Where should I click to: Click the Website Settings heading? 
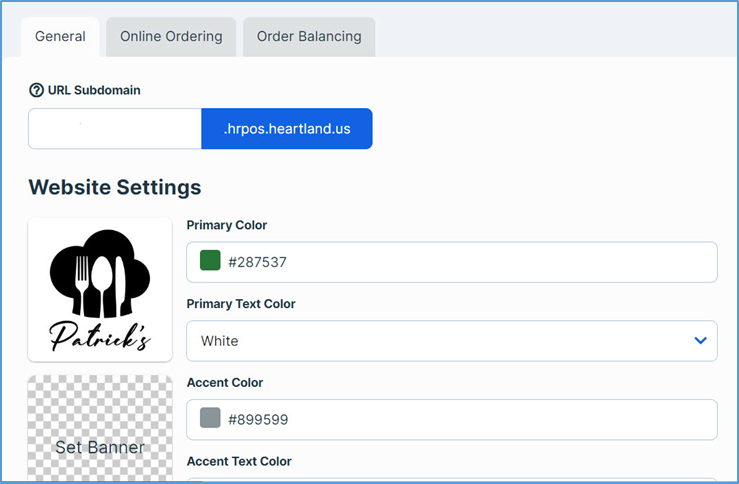[115, 187]
